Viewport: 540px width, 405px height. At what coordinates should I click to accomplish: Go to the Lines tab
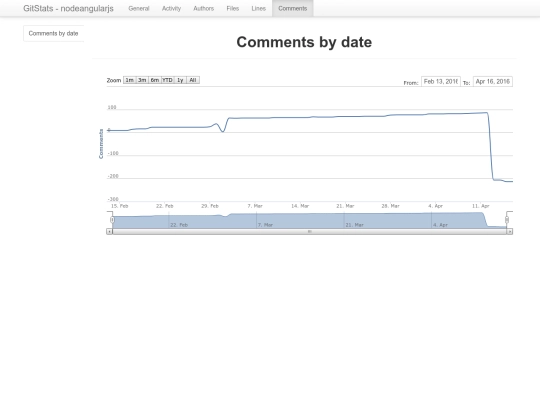259,8
